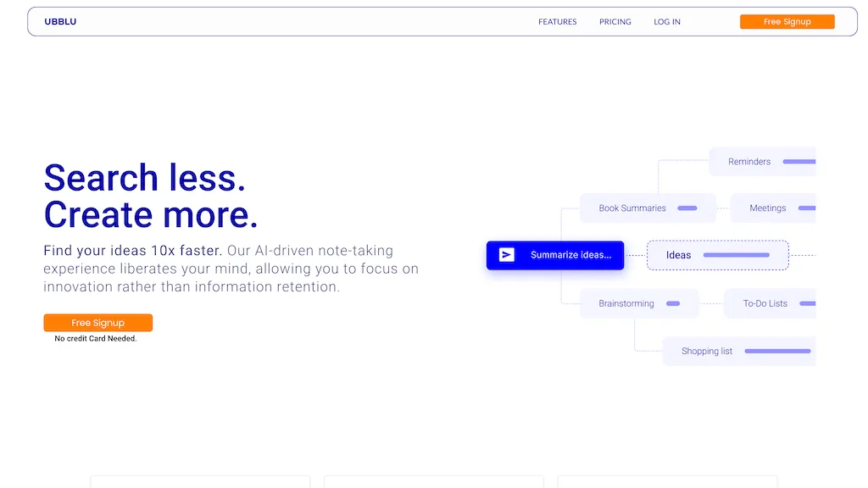
Task: Open the FEATURES navigation item
Action: (557, 21)
